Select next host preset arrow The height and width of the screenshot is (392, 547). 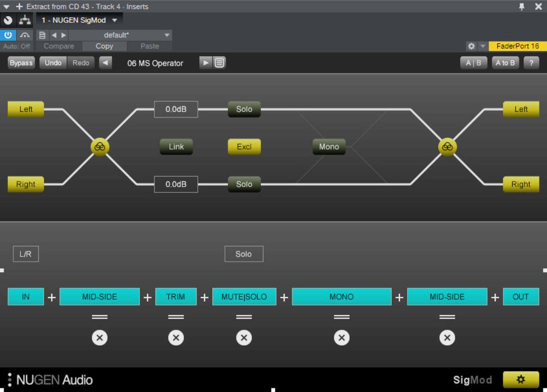[64, 35]
